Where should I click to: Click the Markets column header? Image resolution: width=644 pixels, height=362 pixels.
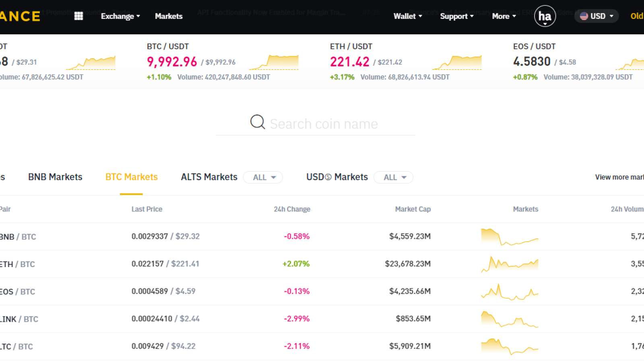tap(526, 209)
